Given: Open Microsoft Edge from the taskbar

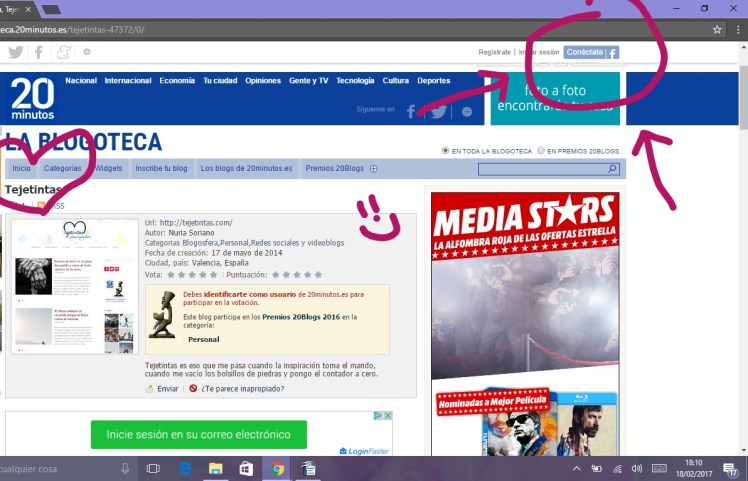Looking at the screenshot, I should coord(185,468).
